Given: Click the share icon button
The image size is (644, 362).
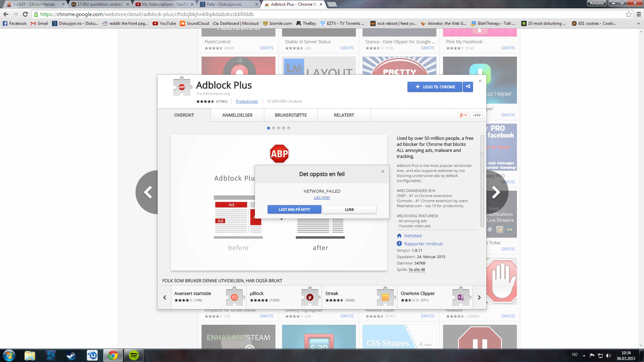Looking at the screenshot, I should click(x=468, y=87).
